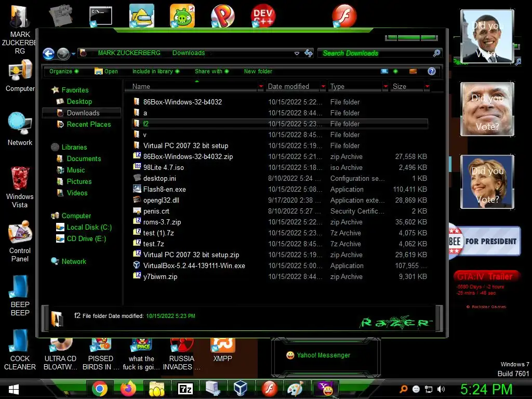Image resolution: width=532 pixels, height=399 pixels.
Task: Open 7-Zip from the taskbar
Action: pos(185,389)
